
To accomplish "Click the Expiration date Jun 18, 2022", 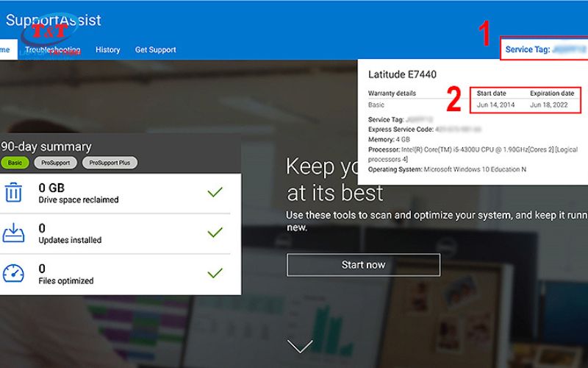I will (x=548, y=105).
